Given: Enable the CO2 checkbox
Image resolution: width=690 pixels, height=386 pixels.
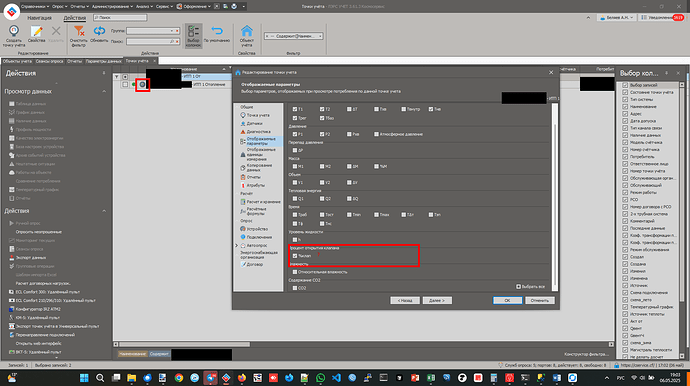Looking at the screenshot, I should tap(295, 288).
